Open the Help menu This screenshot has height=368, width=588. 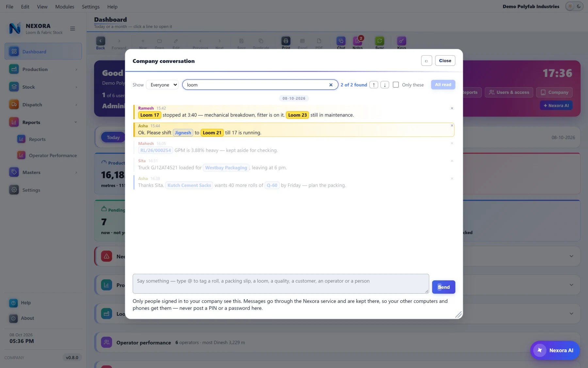click(112, 7)
